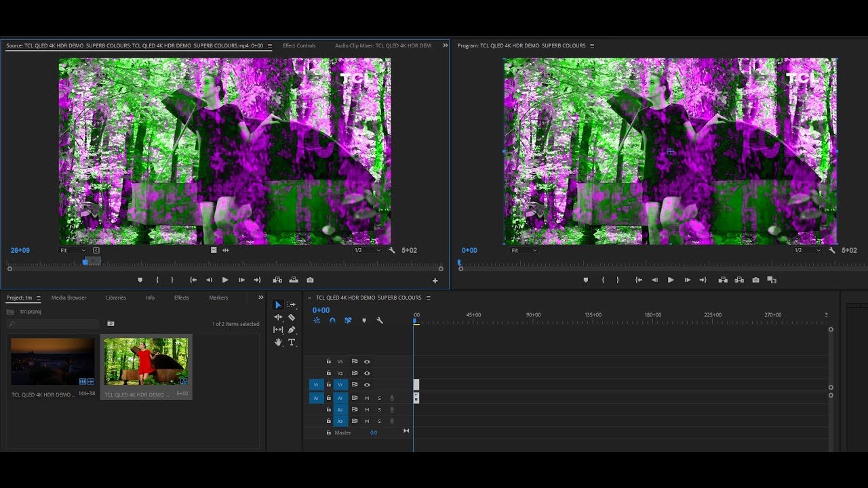Activate the Pen tool
868x488 pixels.
tap(292, 329)
